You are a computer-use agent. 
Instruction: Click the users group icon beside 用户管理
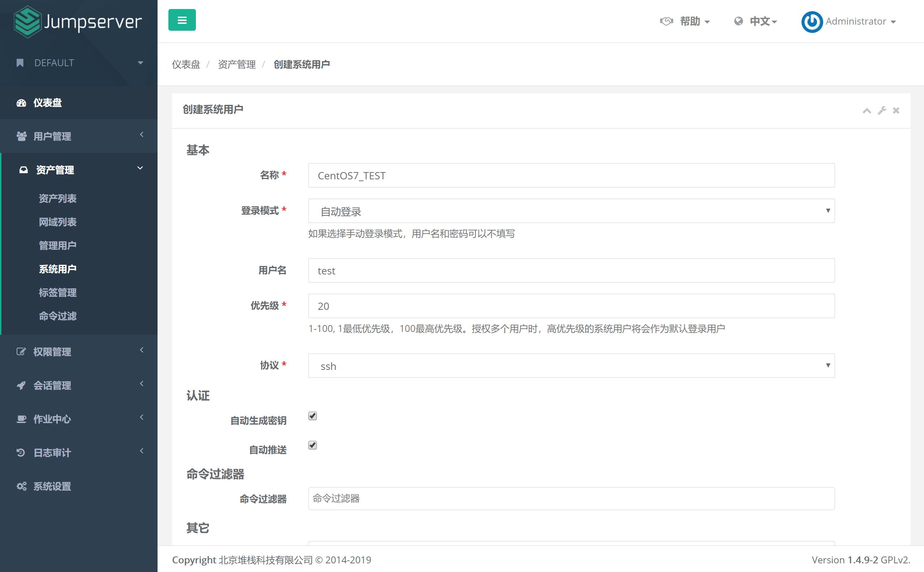22,136
